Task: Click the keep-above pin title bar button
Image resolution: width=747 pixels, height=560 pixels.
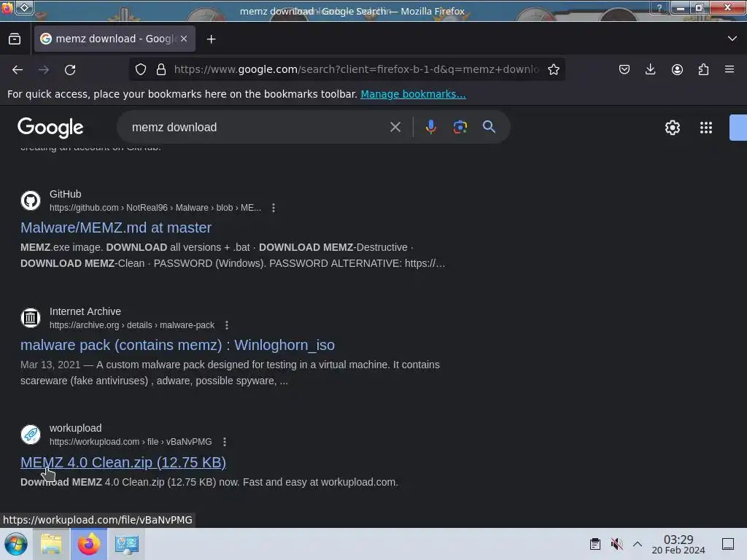Action: click(25, 7)
